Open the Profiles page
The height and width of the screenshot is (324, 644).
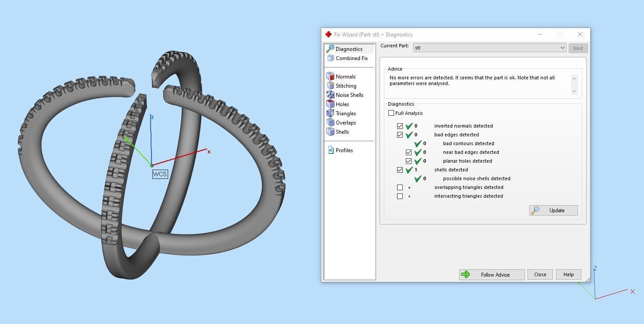coord(340,150)
